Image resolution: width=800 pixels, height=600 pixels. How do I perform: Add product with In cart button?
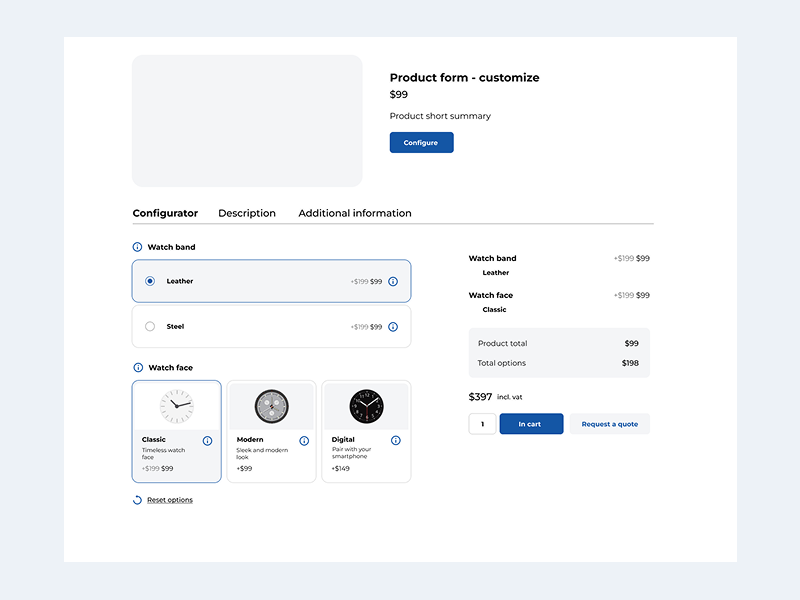click(531, 424)
